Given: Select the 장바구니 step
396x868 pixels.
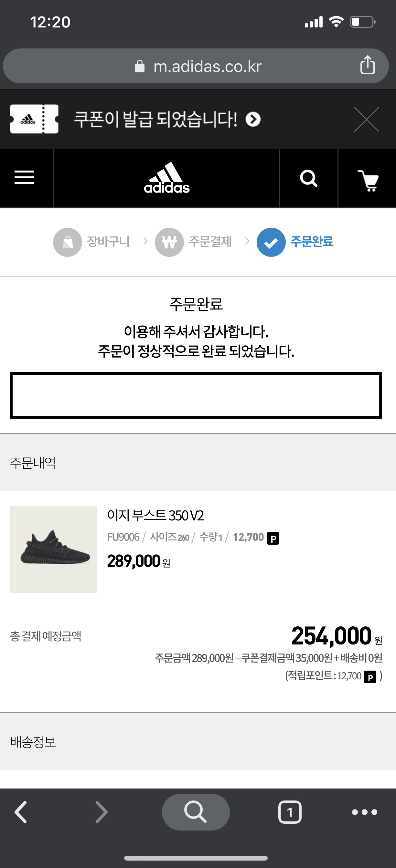Looking at the screenshot, I should [91, 242].
